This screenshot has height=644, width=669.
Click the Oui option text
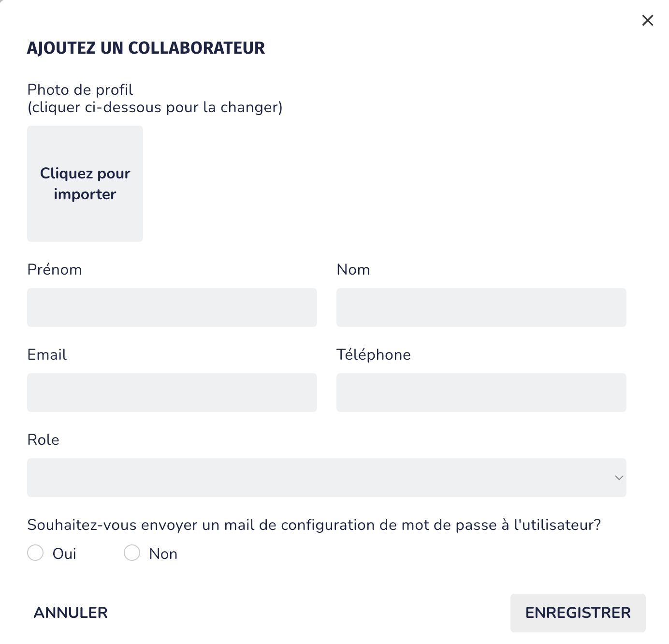coord(64,554)
